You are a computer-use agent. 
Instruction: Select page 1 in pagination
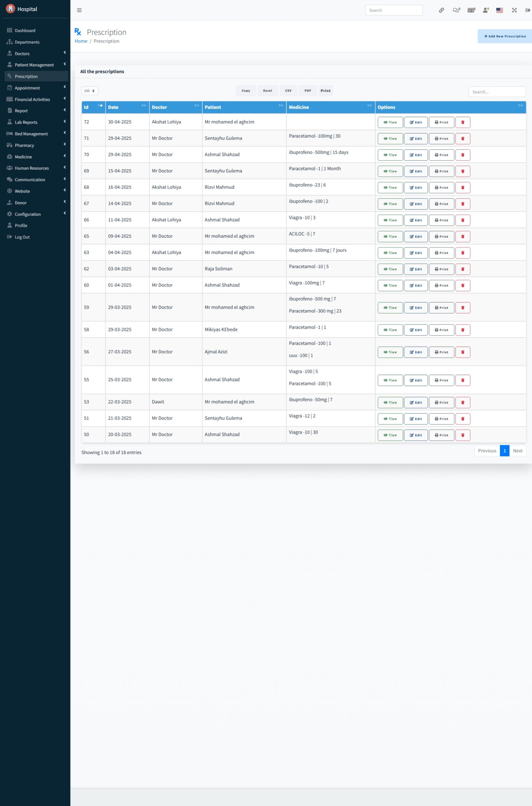click(x=505, y=451)
